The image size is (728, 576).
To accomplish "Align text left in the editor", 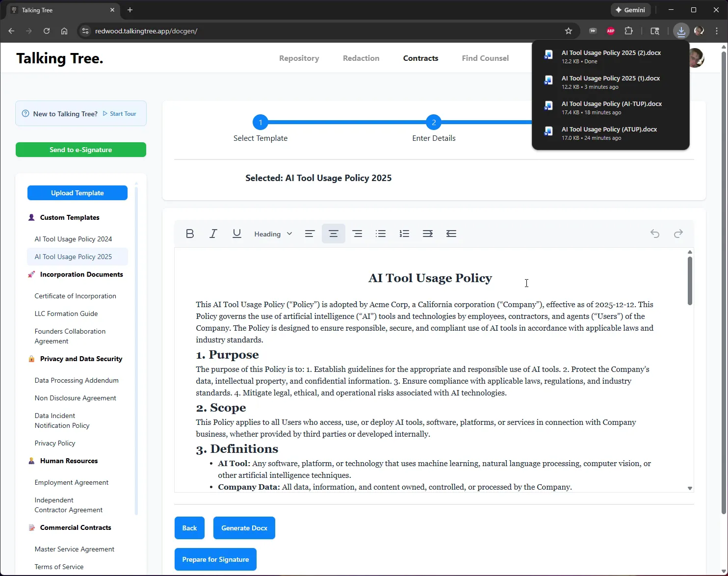I will [x=310, y=234].
